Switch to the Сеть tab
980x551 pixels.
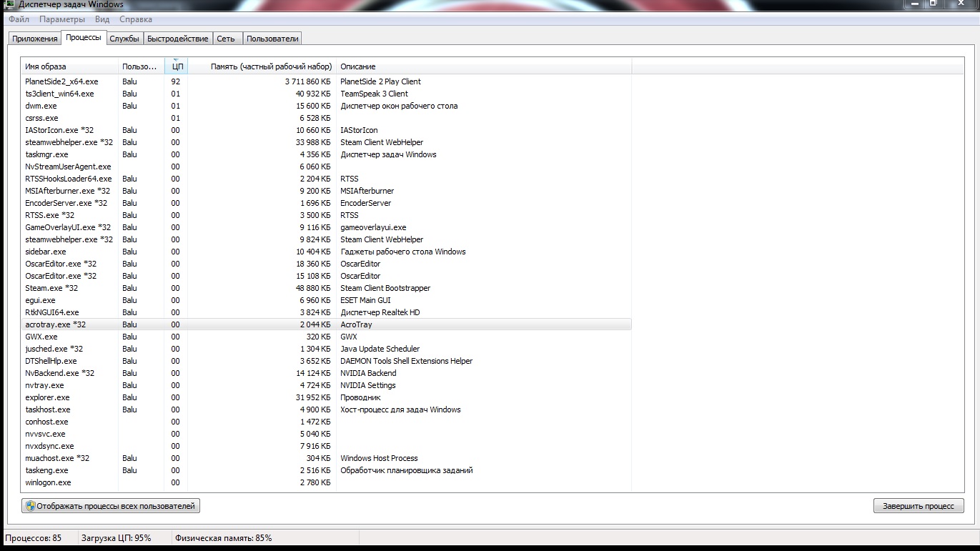click(226, 39)
